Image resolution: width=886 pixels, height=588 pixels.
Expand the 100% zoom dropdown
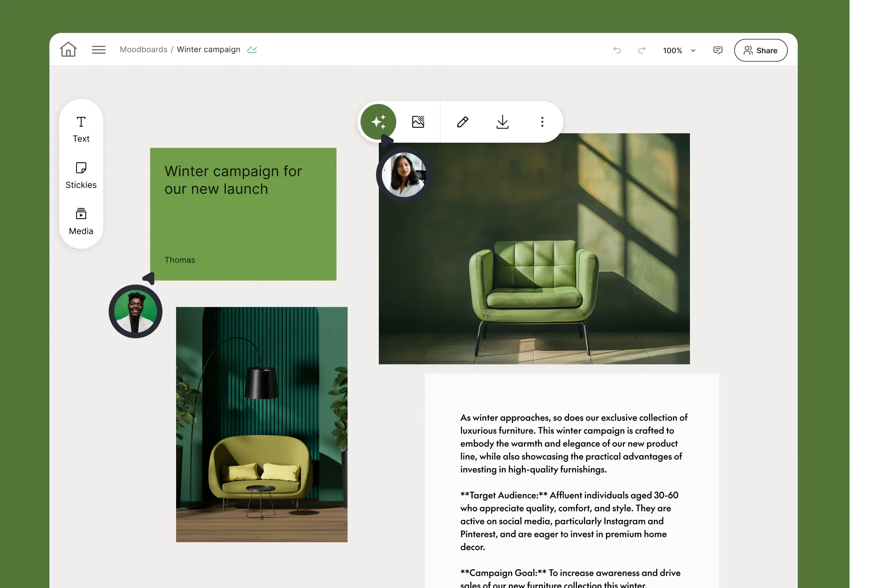pyautogui.click(x=679, y=51)
